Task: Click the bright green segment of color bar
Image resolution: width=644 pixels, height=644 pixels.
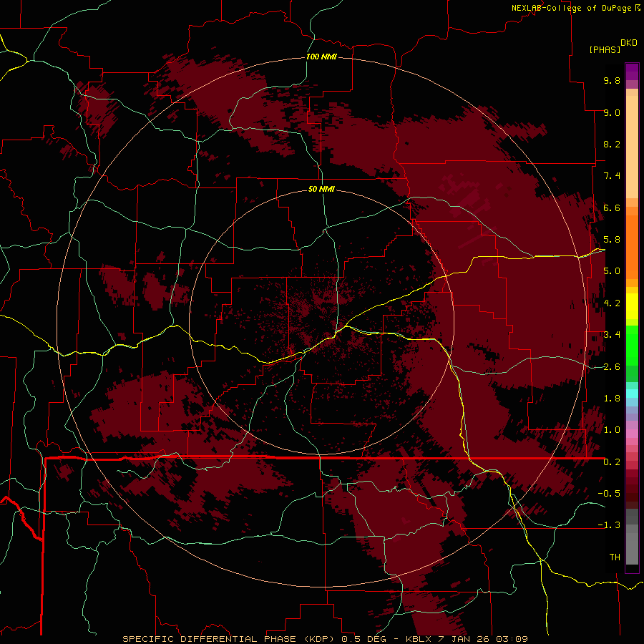Action: (632, 345)
